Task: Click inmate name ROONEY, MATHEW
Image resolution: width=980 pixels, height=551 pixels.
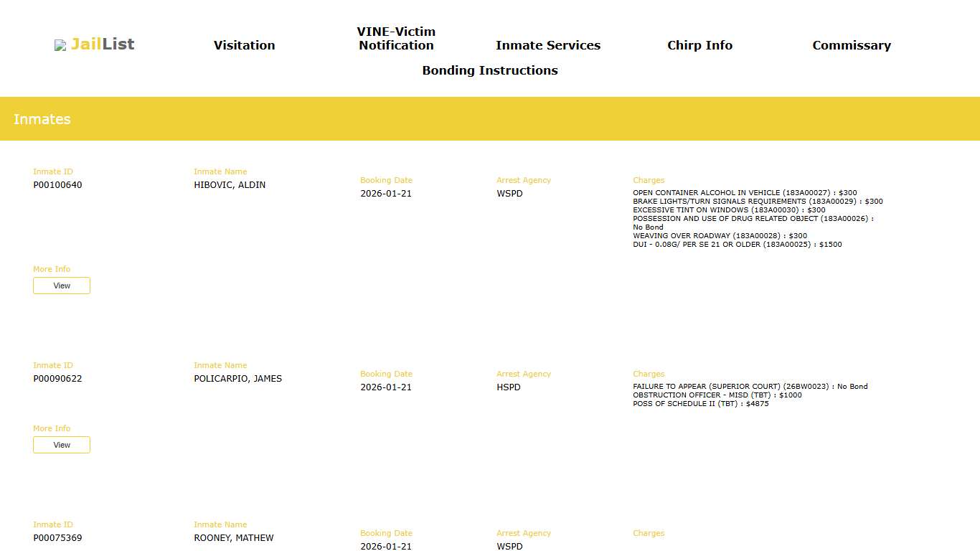Action: tap(233, 538)
